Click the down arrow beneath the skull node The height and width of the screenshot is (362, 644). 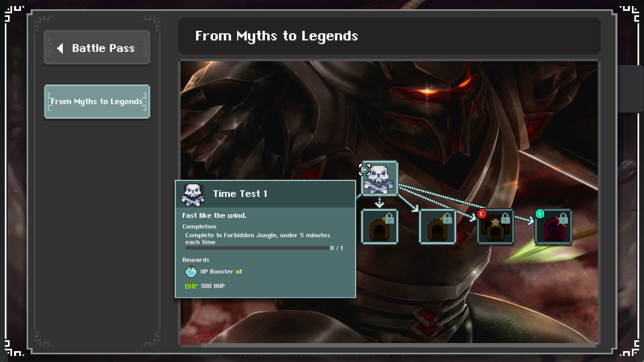(x=380, y=203)
